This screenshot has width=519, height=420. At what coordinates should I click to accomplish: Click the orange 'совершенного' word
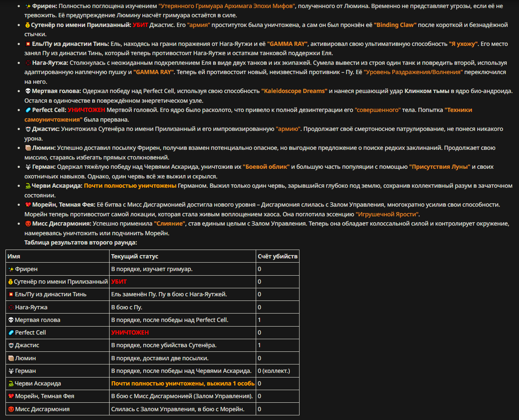378,110
